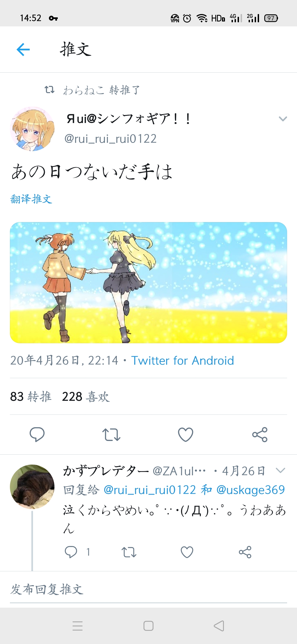297x644 pixels.
Task: Open options chevron on Rui's tweet
Action: pyautogui.click(x=283, y=119)
